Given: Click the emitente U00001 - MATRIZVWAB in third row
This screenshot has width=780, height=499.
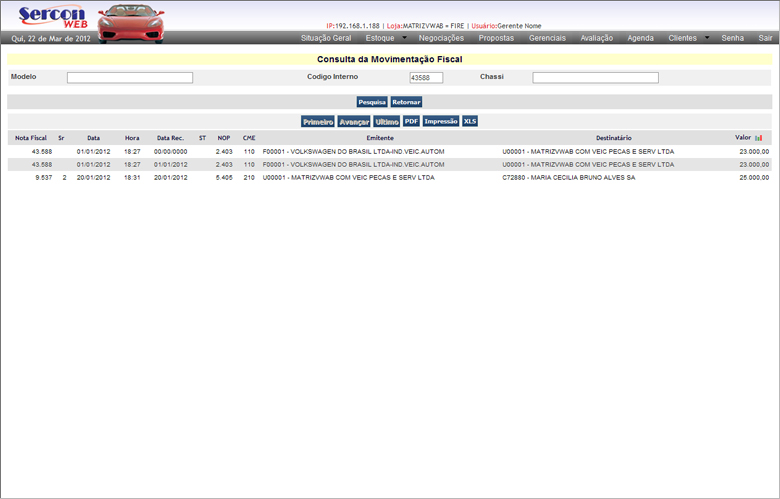Looking at the screenshot, I should point(348,178).
